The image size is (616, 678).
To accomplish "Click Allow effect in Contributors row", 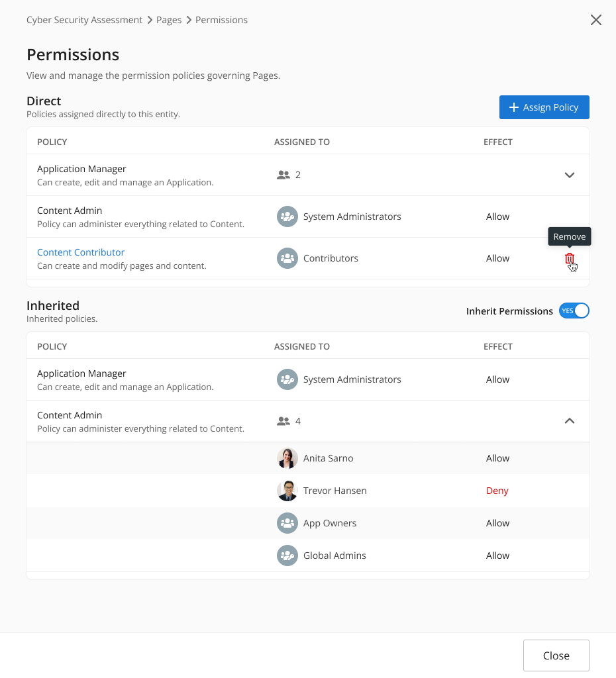I will [x=497, y=258].
